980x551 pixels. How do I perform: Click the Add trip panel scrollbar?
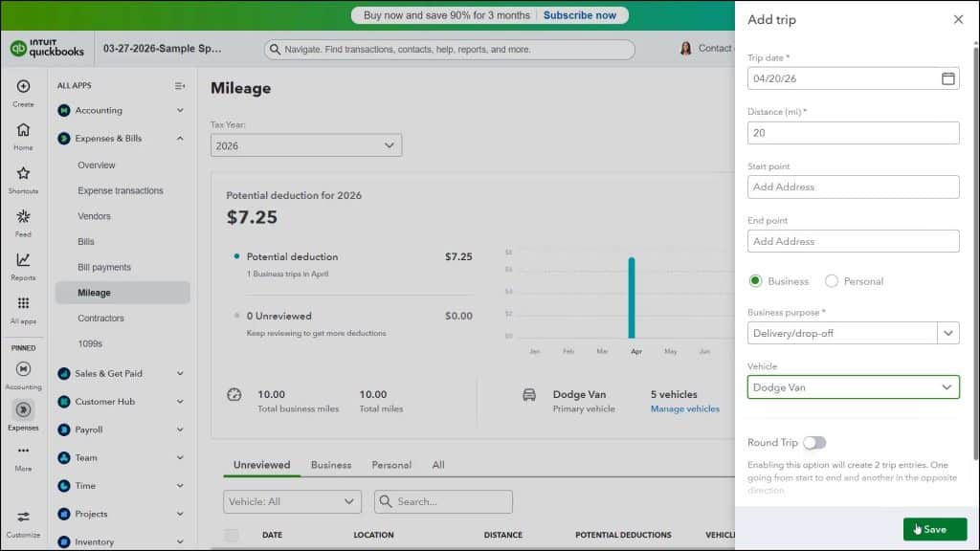(975, 253)
